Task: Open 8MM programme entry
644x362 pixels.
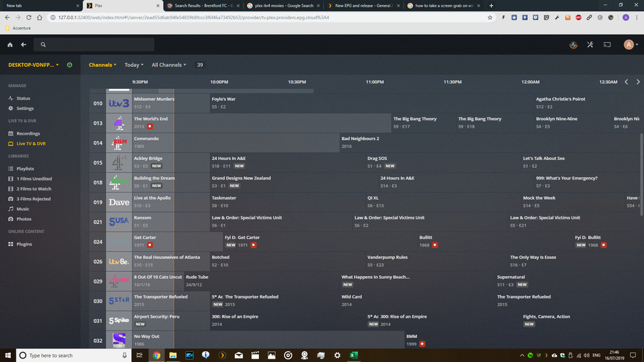Action: 522,340
